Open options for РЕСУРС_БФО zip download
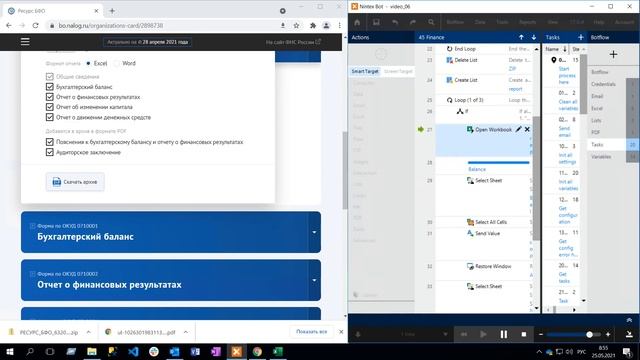The width and height of the screenshot is (640, 360). pyautogui.click(x=89, y=332)
